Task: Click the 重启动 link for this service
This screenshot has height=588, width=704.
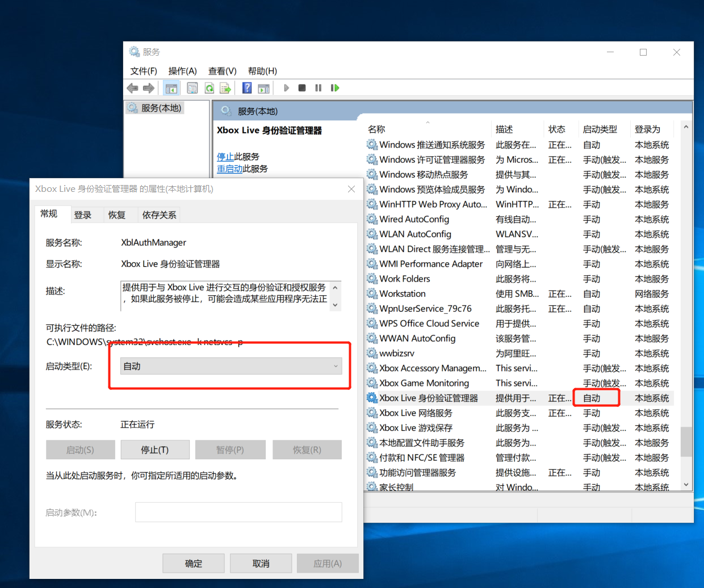Action: tap(229, 169)
